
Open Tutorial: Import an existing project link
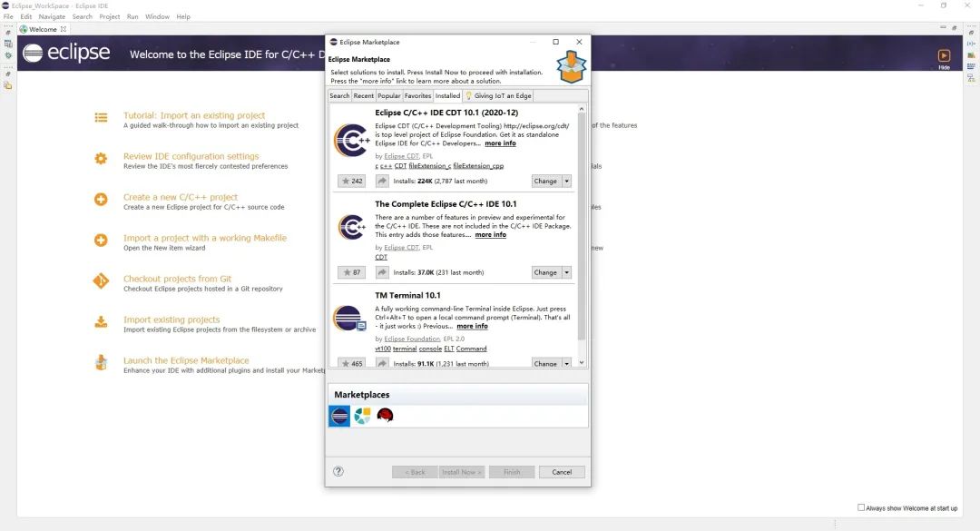[x=194, y=115]
